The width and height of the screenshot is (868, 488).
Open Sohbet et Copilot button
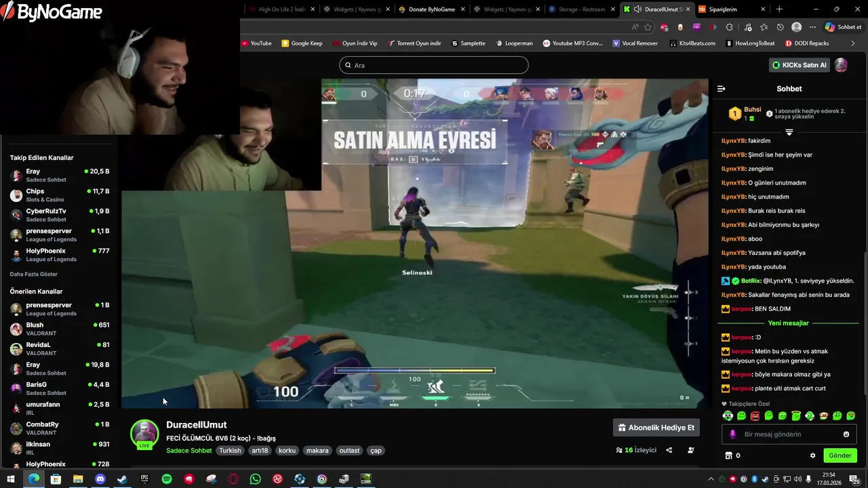pos(843,27)
